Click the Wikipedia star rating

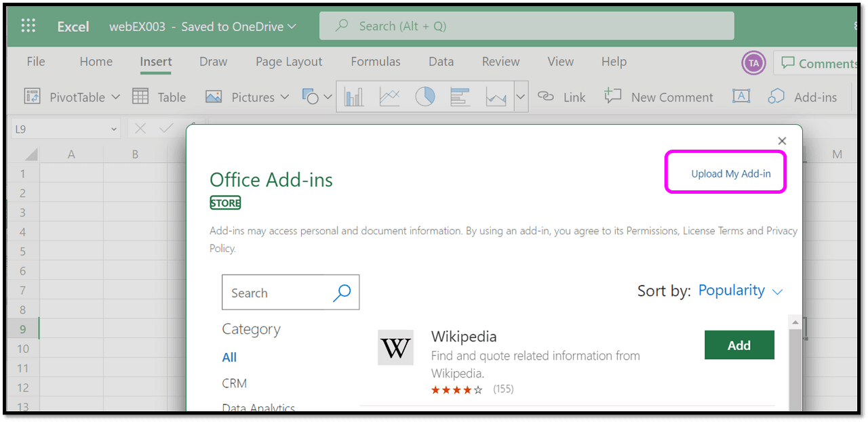(457, 389)
